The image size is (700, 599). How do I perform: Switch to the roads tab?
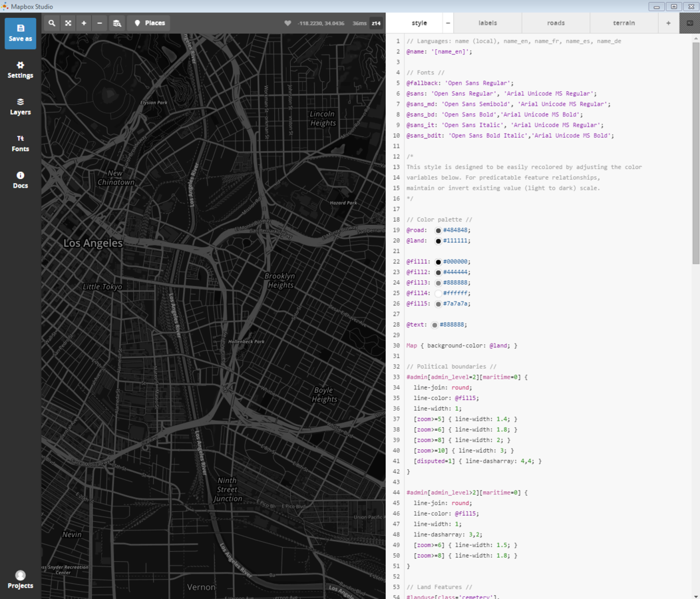(x=556, y=23)
